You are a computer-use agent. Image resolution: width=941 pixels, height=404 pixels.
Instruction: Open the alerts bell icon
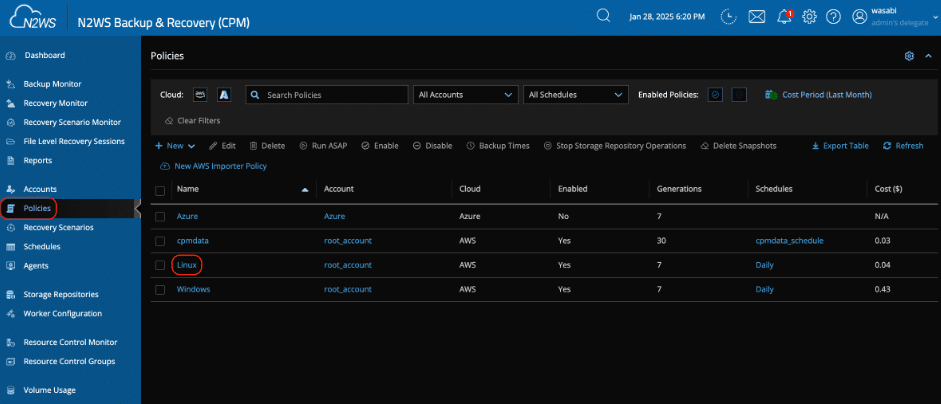784,17
